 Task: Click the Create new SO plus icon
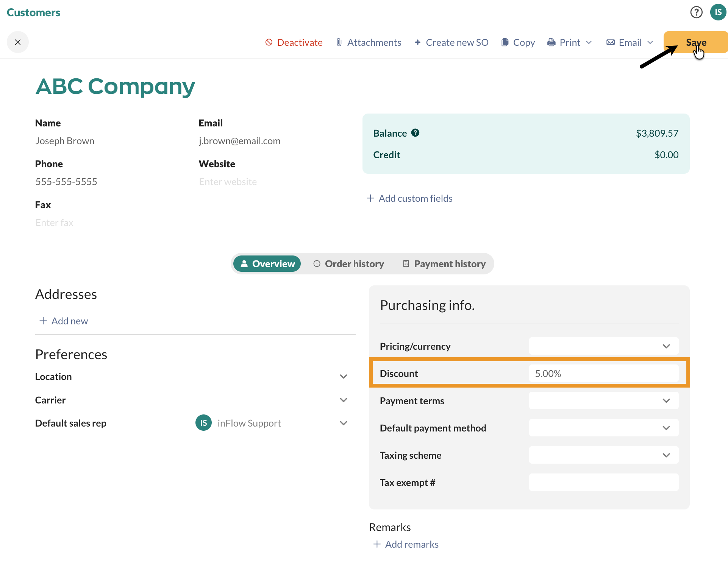[x=418, y=42]
